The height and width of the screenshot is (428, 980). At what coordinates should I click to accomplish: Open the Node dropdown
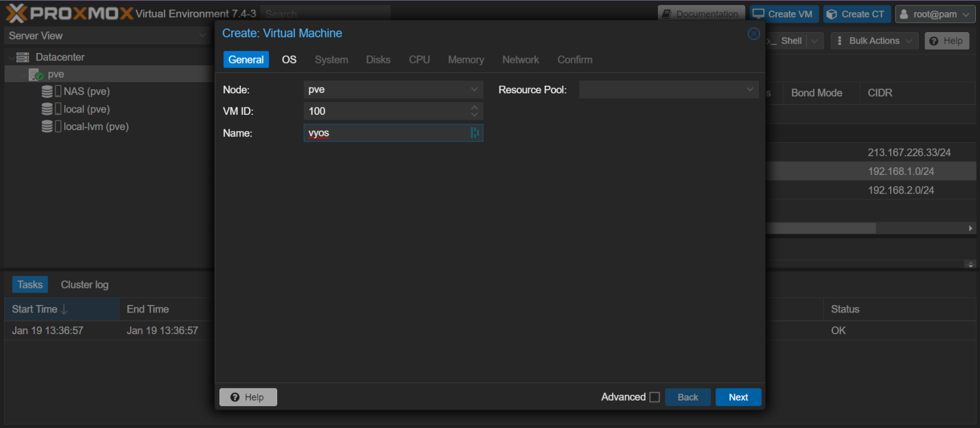pyautogui.click(x=474, y=89)
